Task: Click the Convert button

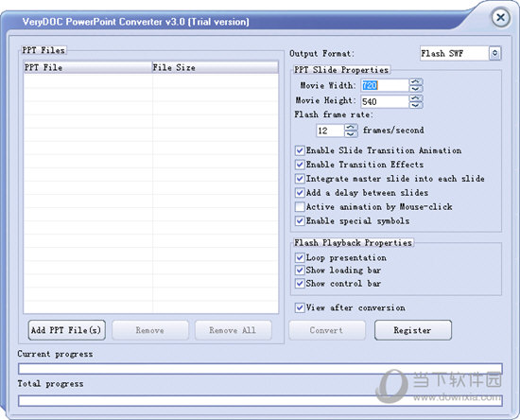Action: pos(327,330)
